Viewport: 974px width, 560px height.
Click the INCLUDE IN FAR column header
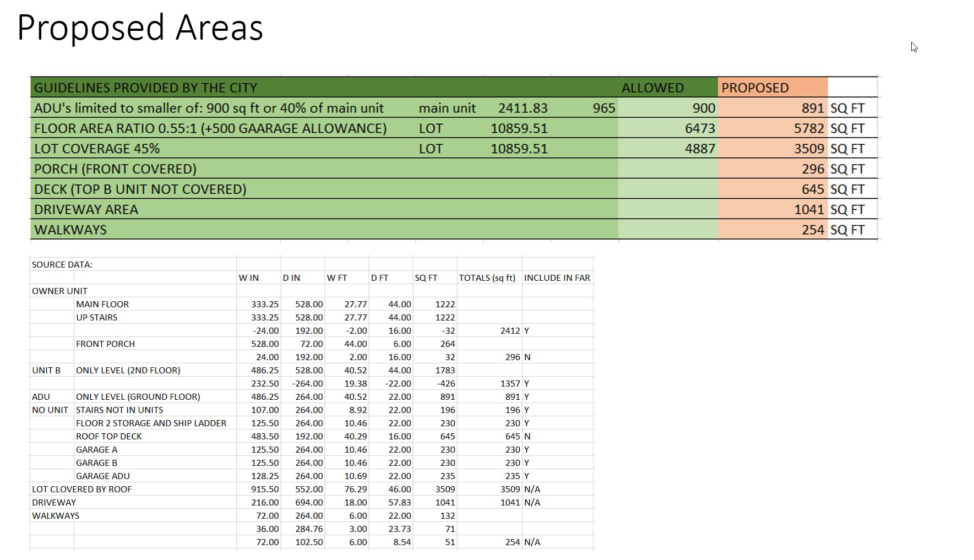click(x=557, y=278)
